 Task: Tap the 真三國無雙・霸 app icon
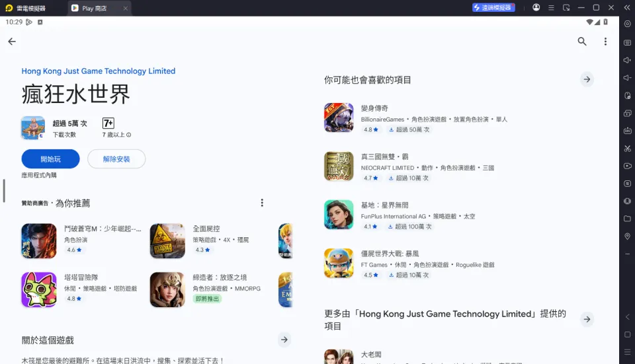coord(339,166)
